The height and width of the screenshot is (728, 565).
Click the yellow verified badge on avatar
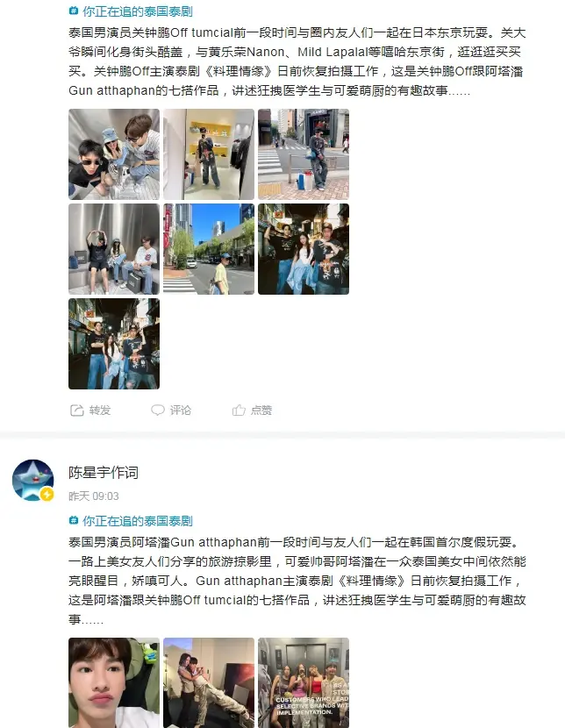tap(46, 495)
